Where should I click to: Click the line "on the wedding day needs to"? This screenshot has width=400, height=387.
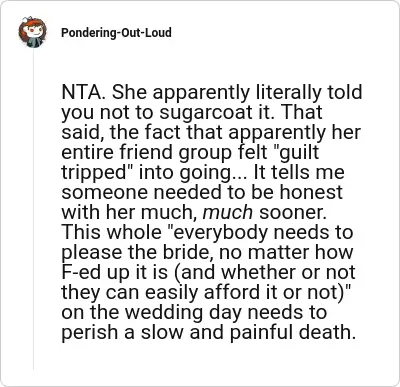(194, 313)
